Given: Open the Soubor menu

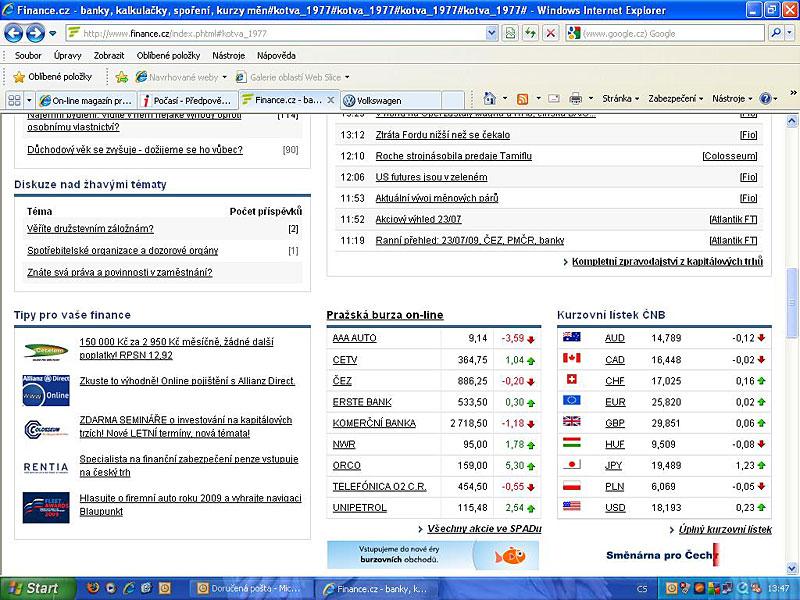Looking at the screenshot, I should 28,56.
